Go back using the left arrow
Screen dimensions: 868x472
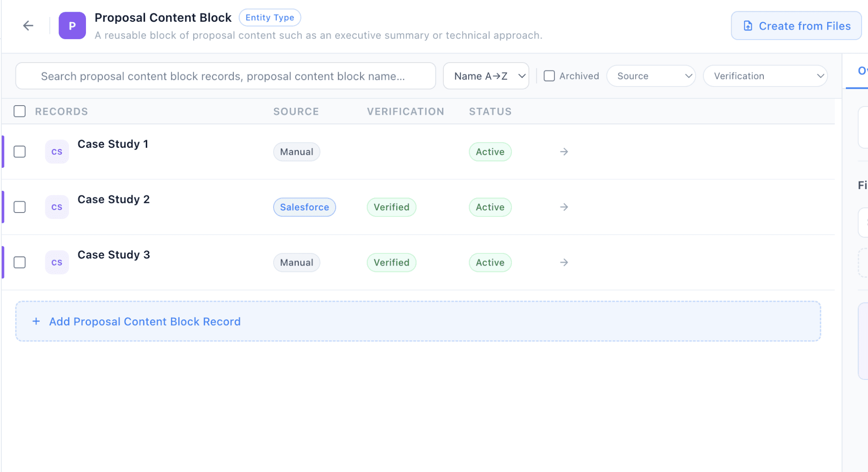28,26
